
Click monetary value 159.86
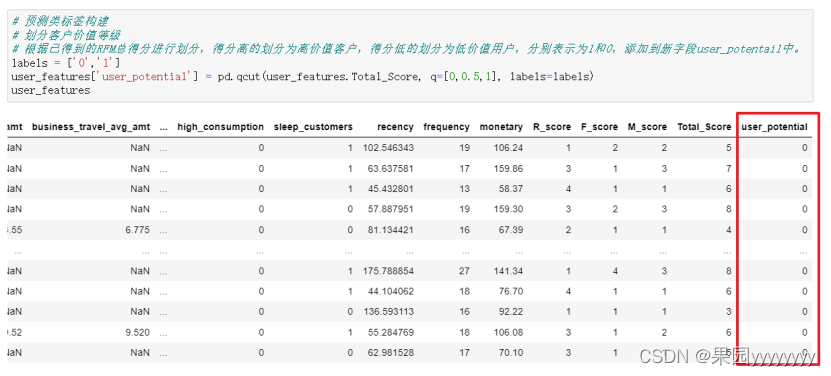coord(507,169)
